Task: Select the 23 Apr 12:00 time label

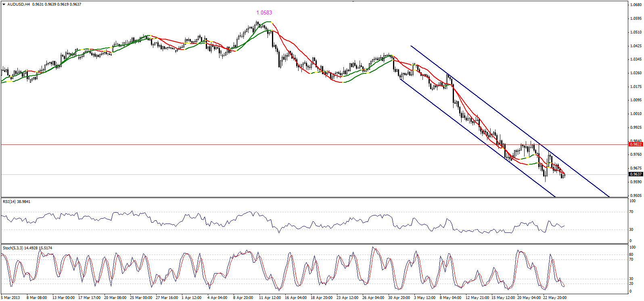Action: click(x=347, y=298)
